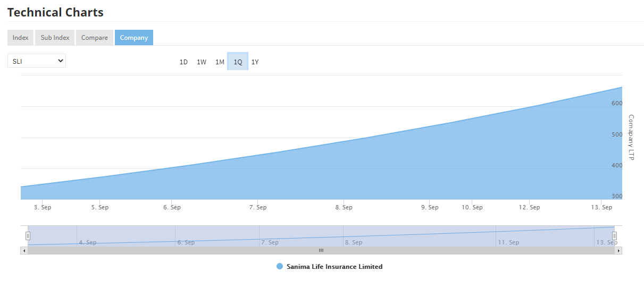Click the horizontal scrollbar thumb grip

321,250
